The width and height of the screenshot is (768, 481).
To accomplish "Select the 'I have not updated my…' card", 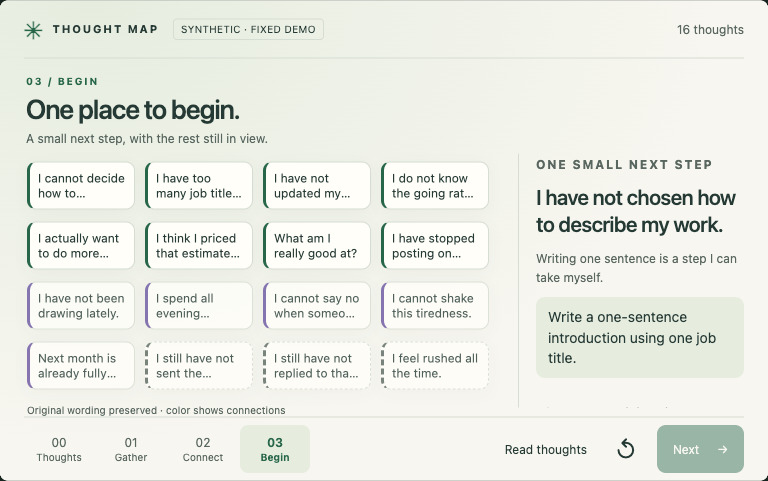I will 316,186.
